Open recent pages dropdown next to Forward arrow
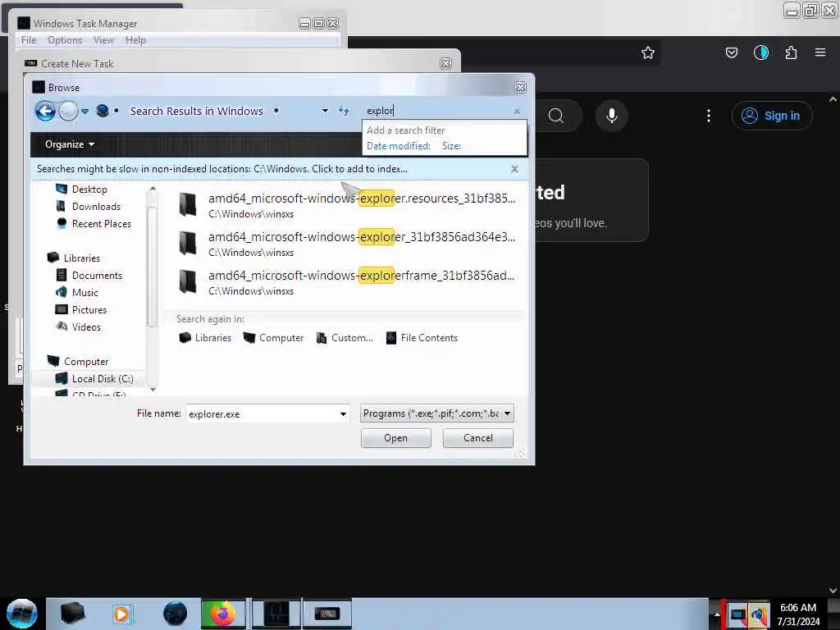 click(85, 112)
